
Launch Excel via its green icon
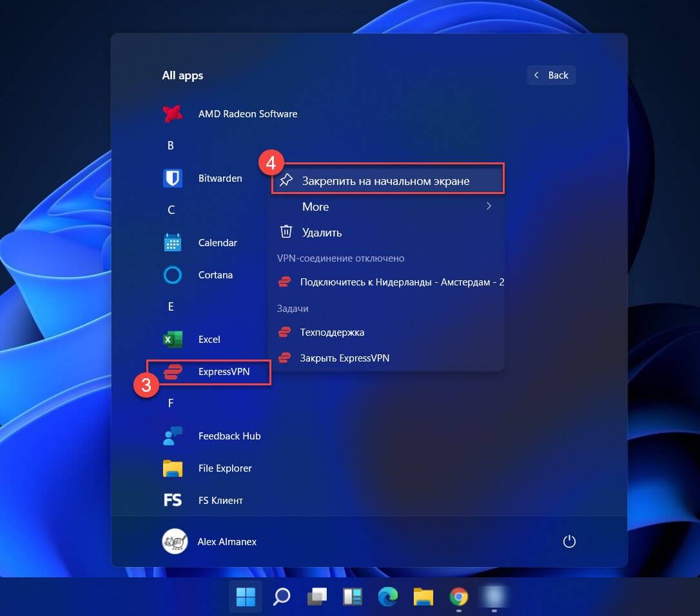pos(172,339)
